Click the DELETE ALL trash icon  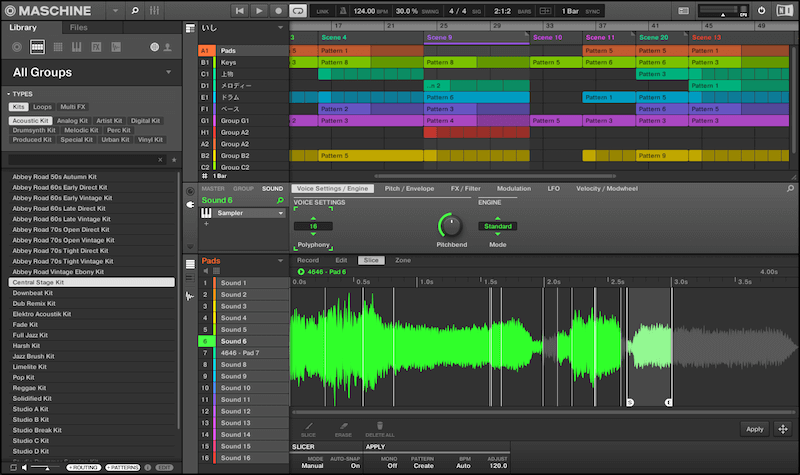click(380, 429)
